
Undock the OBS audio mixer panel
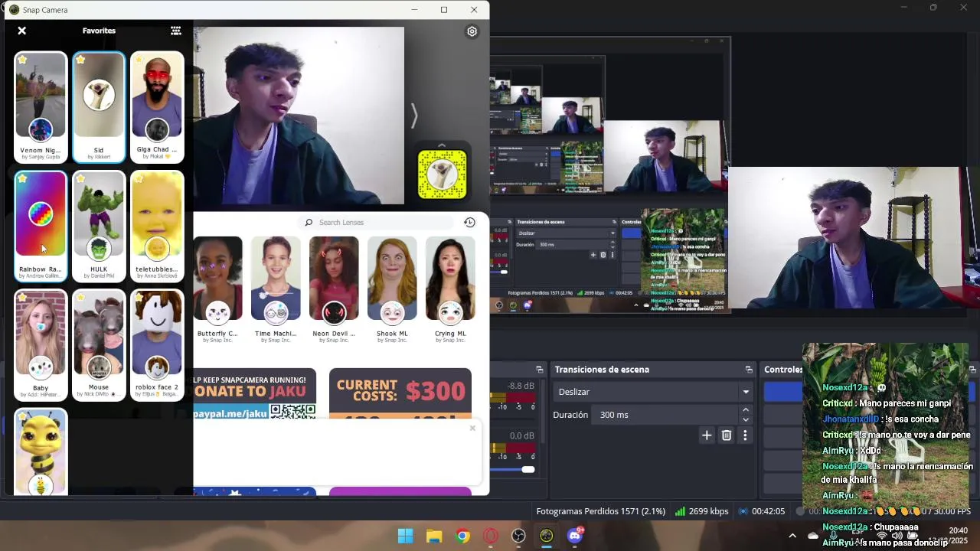(540, 370)
